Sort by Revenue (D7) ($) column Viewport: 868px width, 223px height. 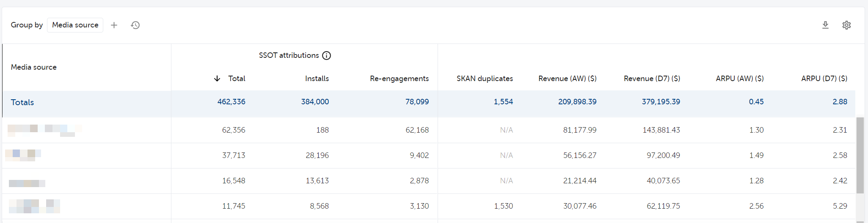coord(652,79)
